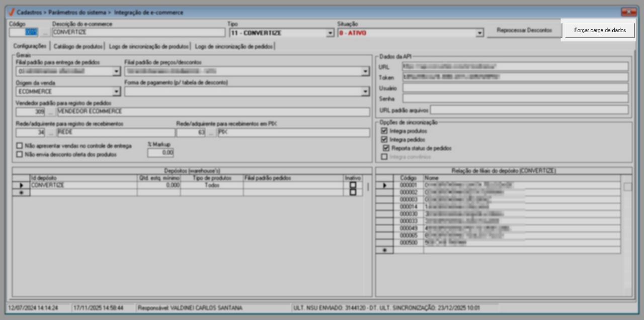
Task: Click VENDEDOR ECOMMERCE name field
Action: 213,112
